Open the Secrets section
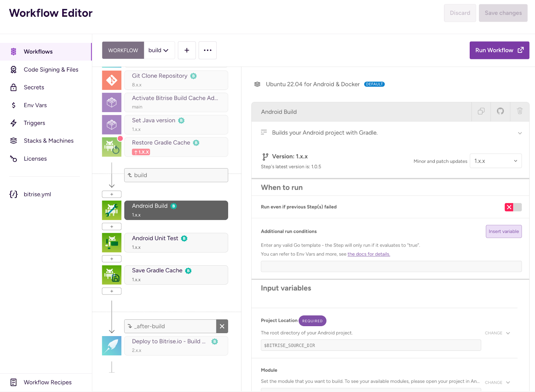This screenshot has height=392, width=535. [46, 87]
